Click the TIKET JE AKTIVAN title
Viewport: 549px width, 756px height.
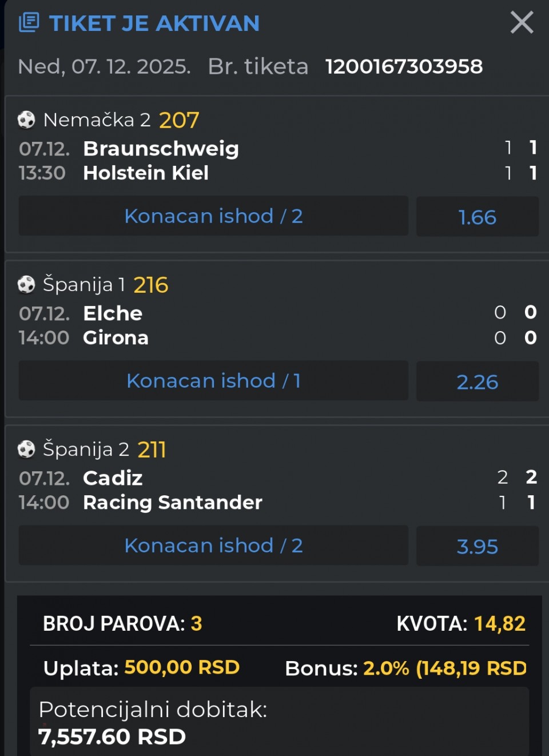pyautogui.click(x=154, y=23)
